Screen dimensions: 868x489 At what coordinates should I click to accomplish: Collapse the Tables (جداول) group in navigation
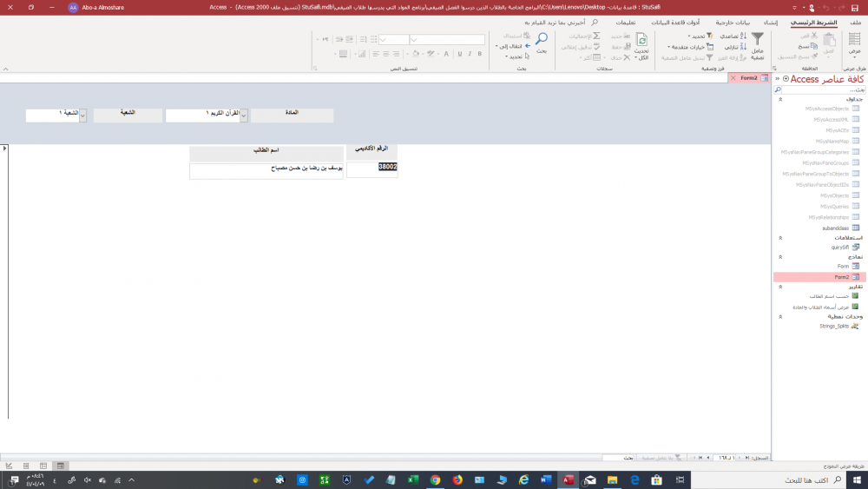coord(780,100)
